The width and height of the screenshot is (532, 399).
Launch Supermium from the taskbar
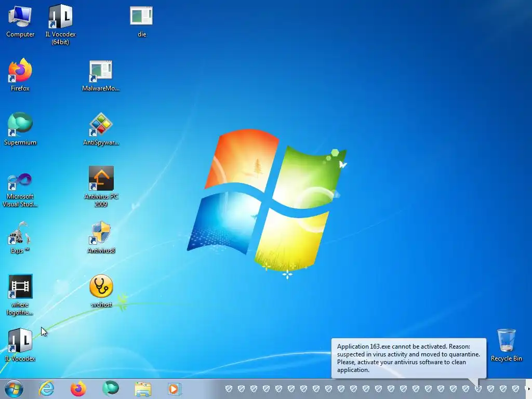111,388
